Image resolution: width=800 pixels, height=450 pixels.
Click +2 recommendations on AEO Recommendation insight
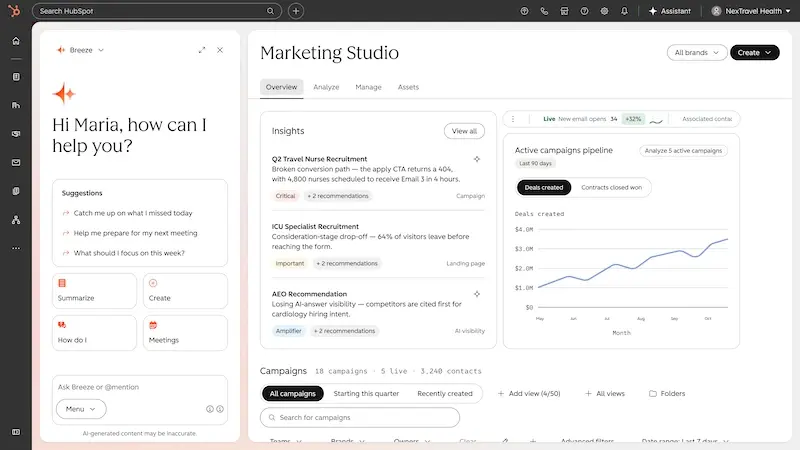coord(344,331)
